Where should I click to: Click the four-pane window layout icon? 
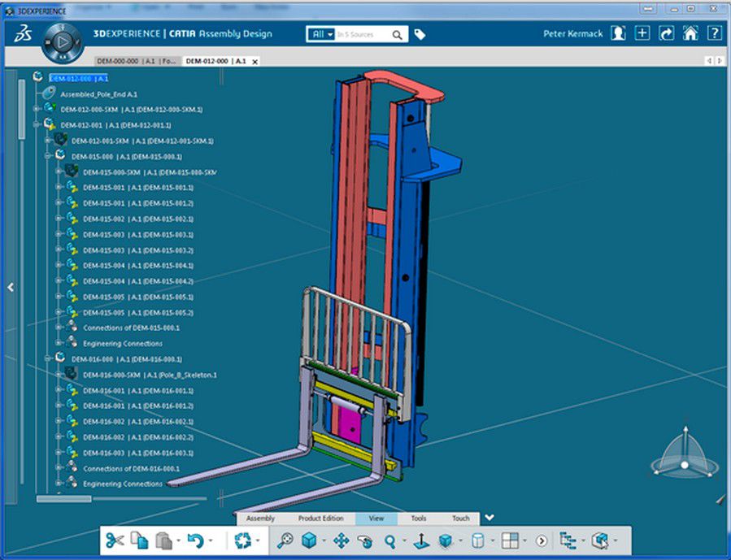(510, 540)
